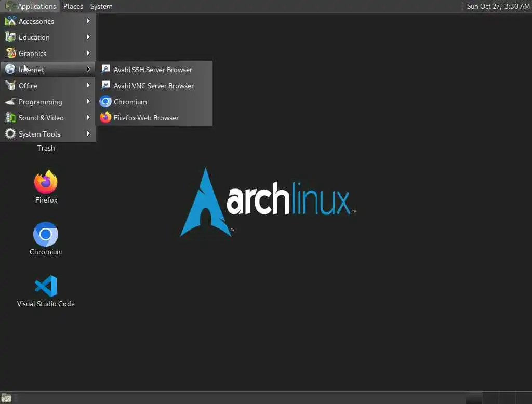Launch Avahi SSH Server Browser from submenu
532x404 pixels.
pyautogui.click(x=154, y=70)
